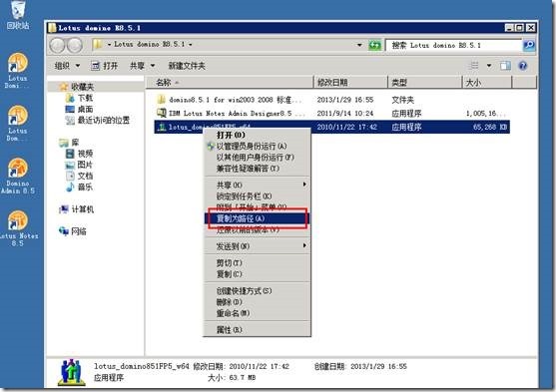Choose 复制为路径(A) in context menu

[258, 218]
